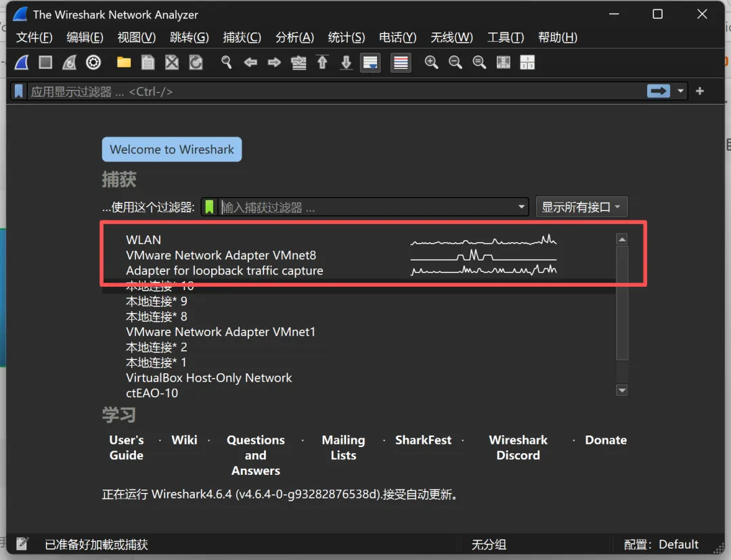
Task: Click the packet diagram layout icon
Action: [527, 62]
